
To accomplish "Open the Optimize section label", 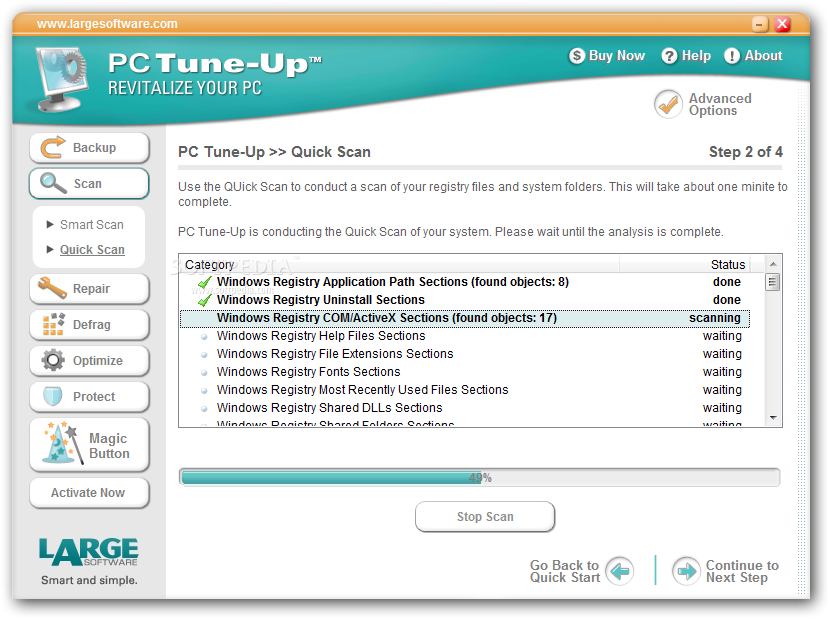I will (97, 361).
